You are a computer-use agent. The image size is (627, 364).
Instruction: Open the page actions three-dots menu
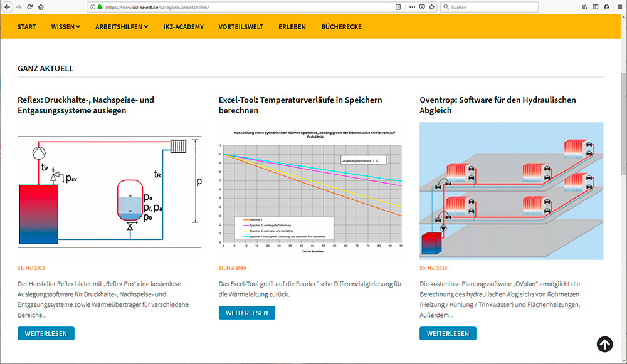[412, 7]
